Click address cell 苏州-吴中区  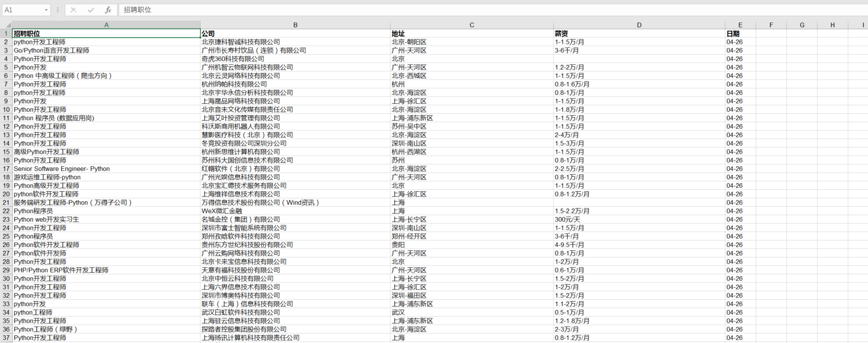472,126
